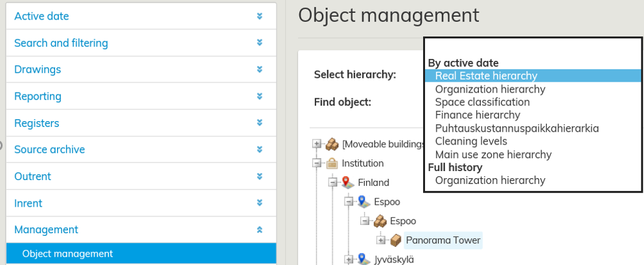Viewport: 644px width, 265px height.
Task: Click the blue Espoo location icon
Action: [363, 202]
